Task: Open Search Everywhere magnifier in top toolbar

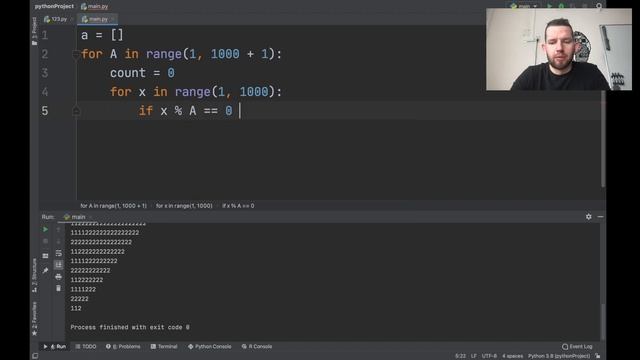Action: [599, 6]
